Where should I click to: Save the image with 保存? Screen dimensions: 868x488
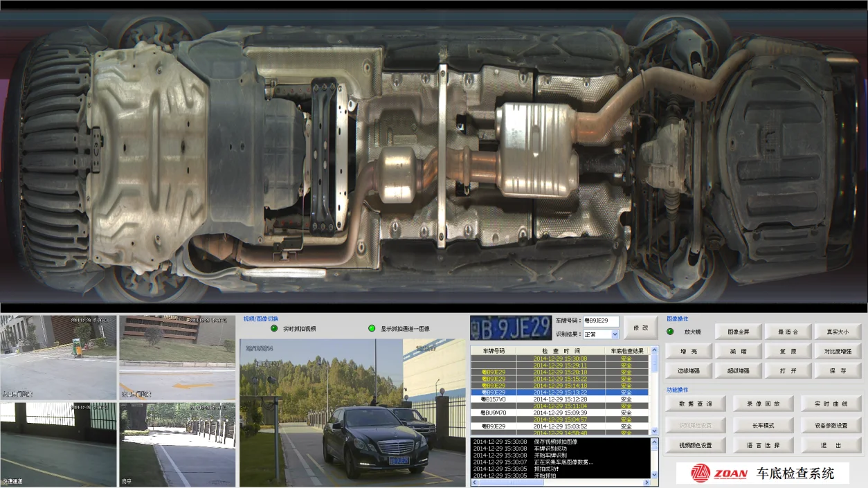pos(838,370)
